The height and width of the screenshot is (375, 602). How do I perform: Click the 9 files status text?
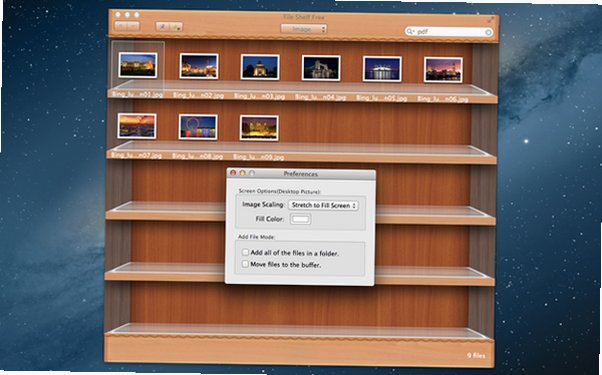point(476,355)
